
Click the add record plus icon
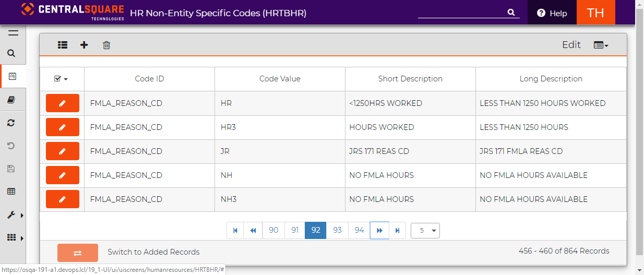point(84,45)
